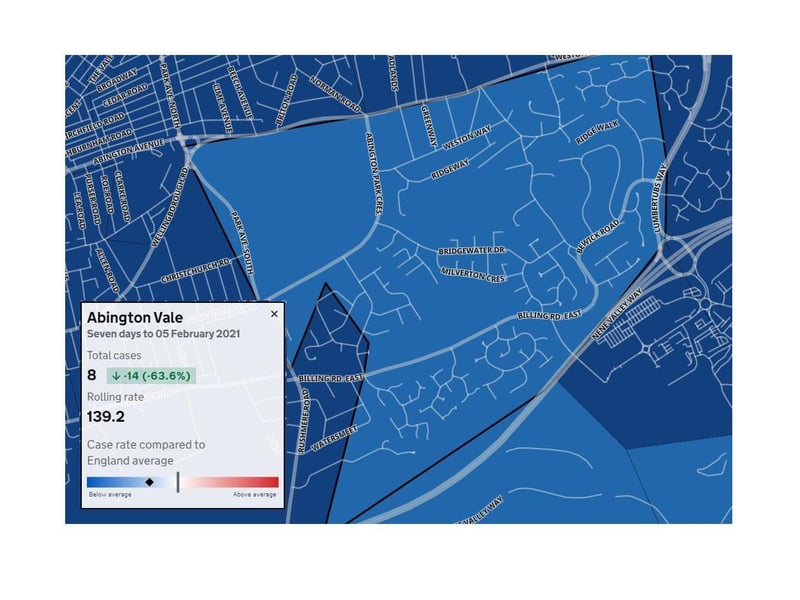Click the green -14 (-63.6%) change badge
The image size is (800, 600).
click(151, 376)
